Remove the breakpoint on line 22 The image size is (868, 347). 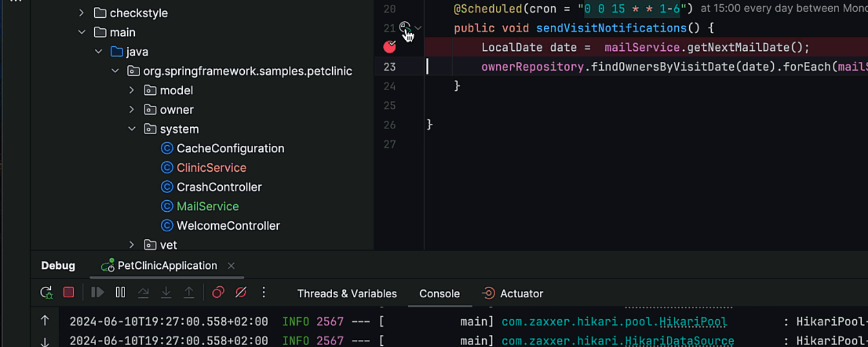coord(389,47)
